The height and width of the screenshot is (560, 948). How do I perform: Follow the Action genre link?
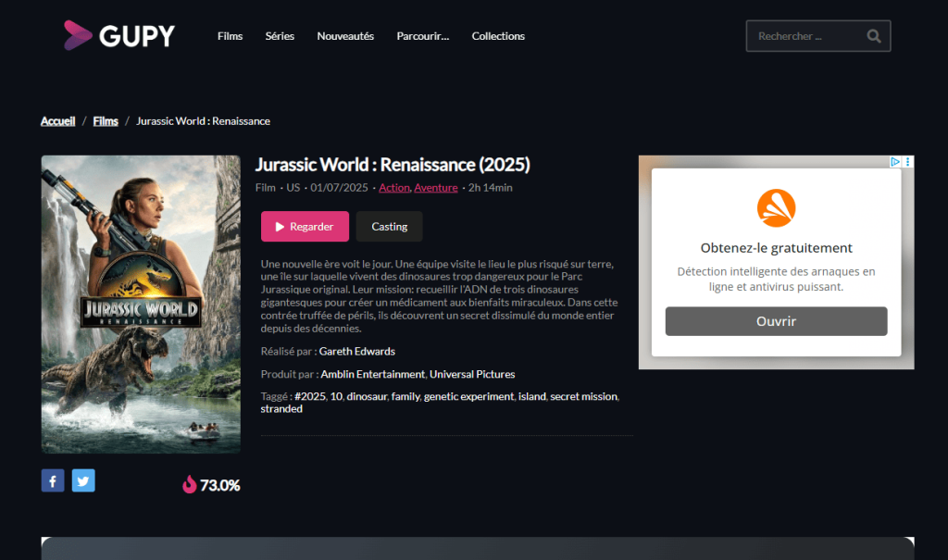pyautogui.click(x=393, y=187)
